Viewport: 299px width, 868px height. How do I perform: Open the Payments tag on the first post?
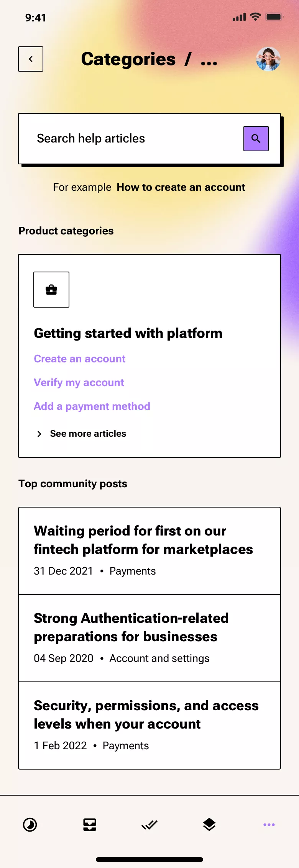point(132,571)
